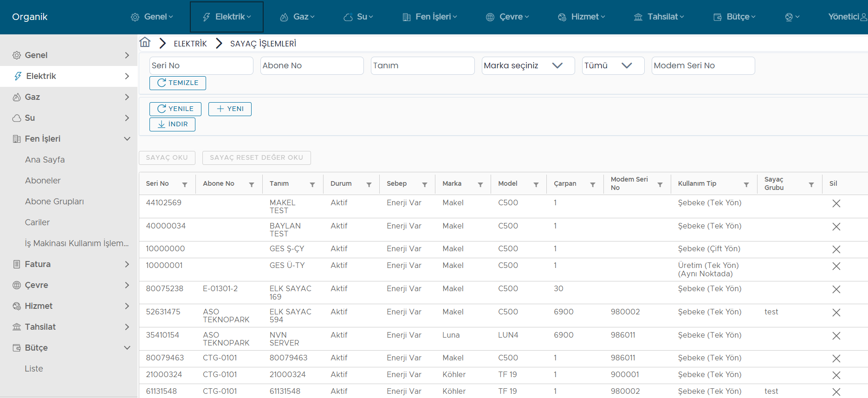
Task: Open the Tümü status dropdown
Action: [x=613, y=65]
